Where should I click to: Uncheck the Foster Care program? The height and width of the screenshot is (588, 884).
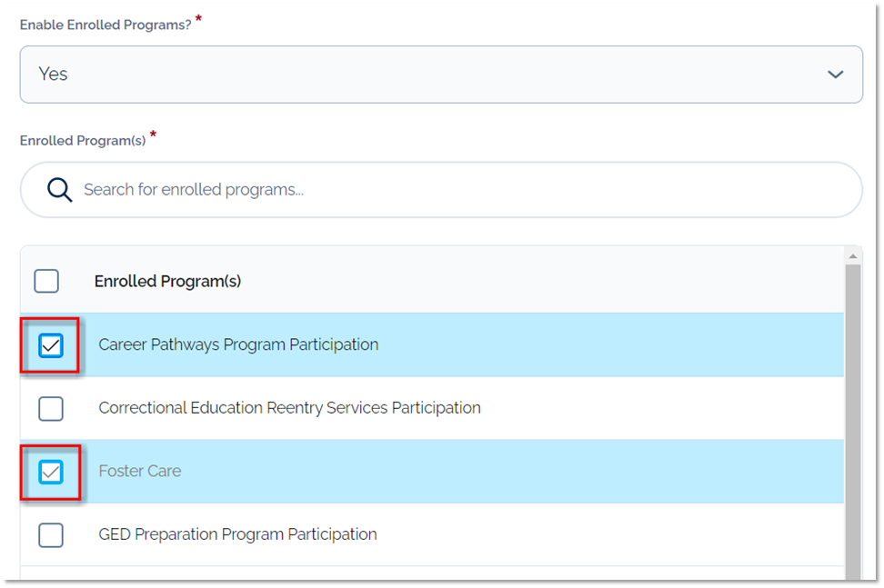[x=50, y=472]
